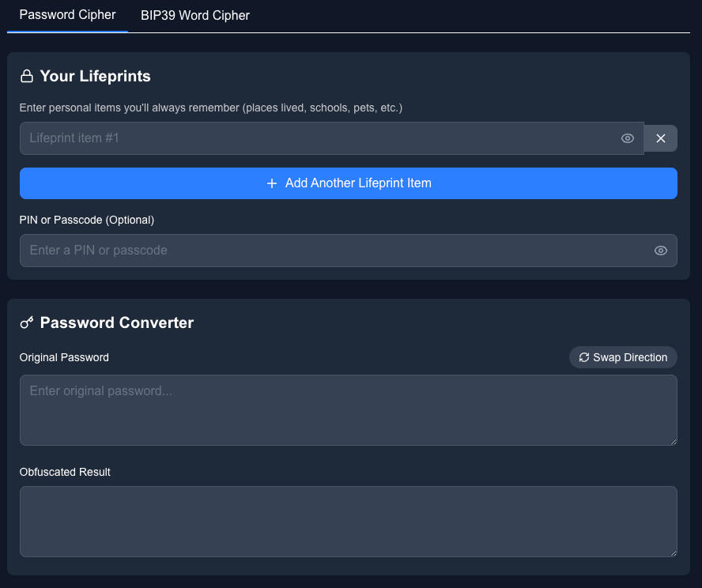Click the Obfuscated Result box resize handle
Viewport: 702px width, 588px height.
click(673, 552)
